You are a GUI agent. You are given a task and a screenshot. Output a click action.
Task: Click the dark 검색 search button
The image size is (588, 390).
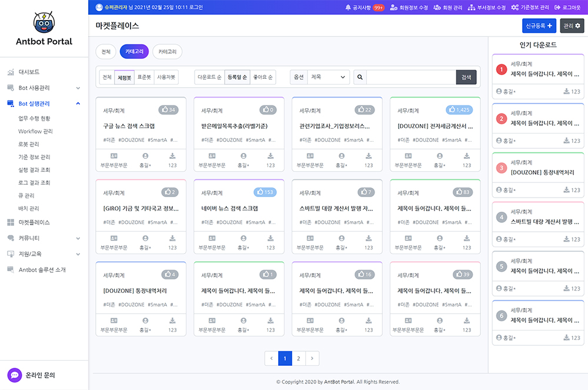466,77
